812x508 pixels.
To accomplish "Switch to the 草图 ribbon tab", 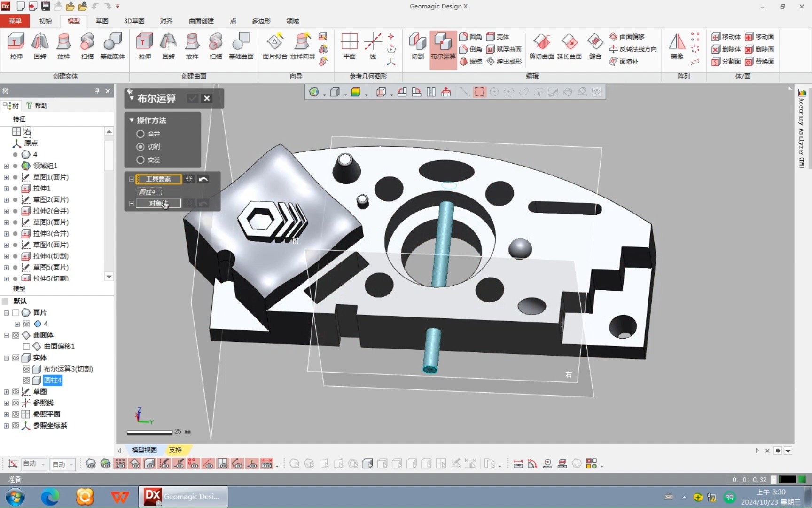I will click(102, 21).
